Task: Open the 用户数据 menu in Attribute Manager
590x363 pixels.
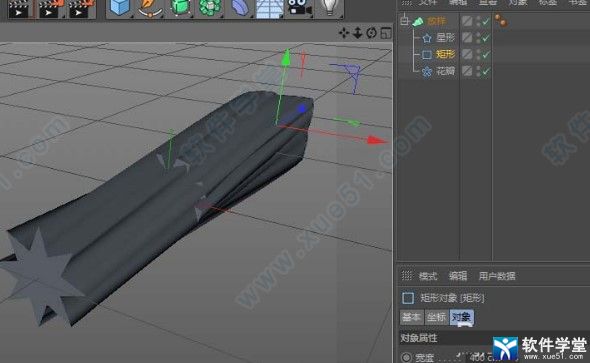Action: point(497,276)
